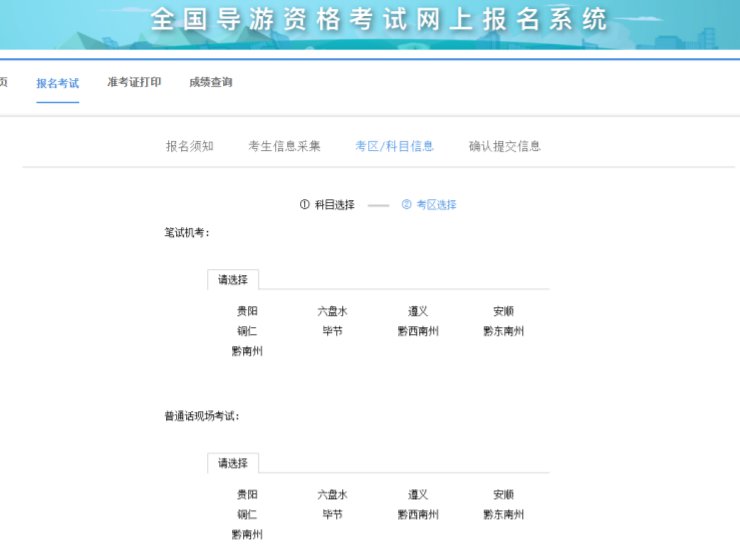The width and height of the screenshot is (740, 560).
Task: Click 请选择 tab under 笔试机考
Action: pos(233,279)
